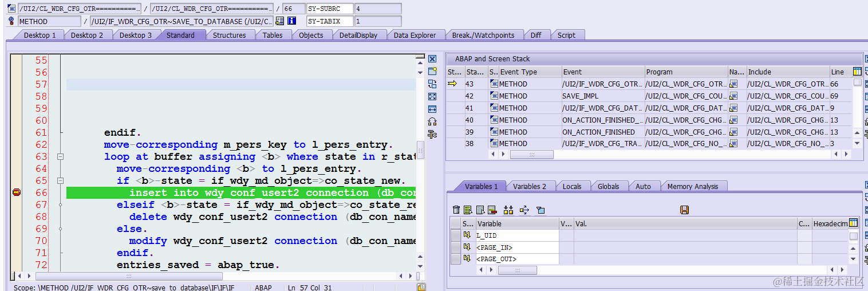Switch to the Desktop 1 tab

[x=40, y=35]
